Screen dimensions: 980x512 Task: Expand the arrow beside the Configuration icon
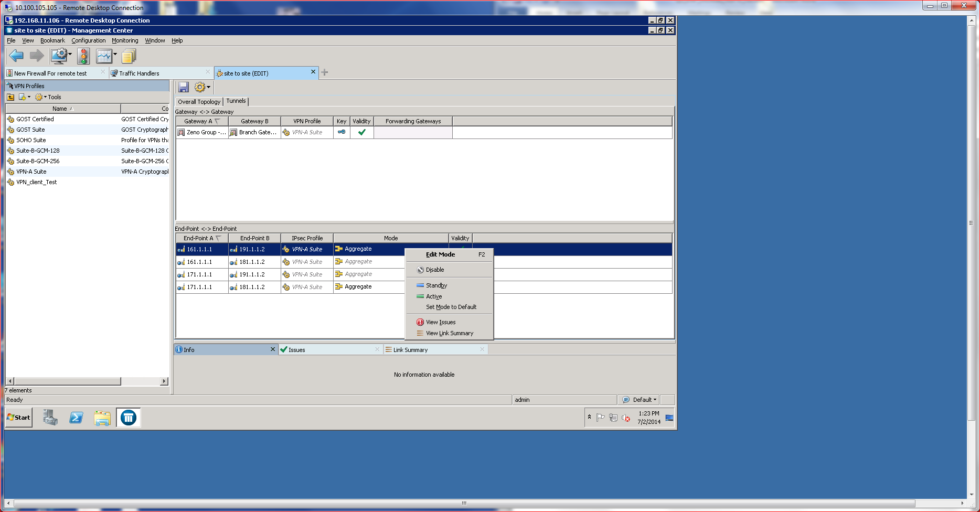click(x=70, y=54)
